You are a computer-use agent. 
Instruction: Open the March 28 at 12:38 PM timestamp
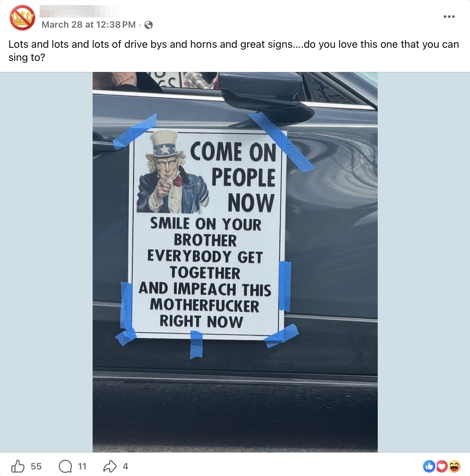tap(88, 25)
